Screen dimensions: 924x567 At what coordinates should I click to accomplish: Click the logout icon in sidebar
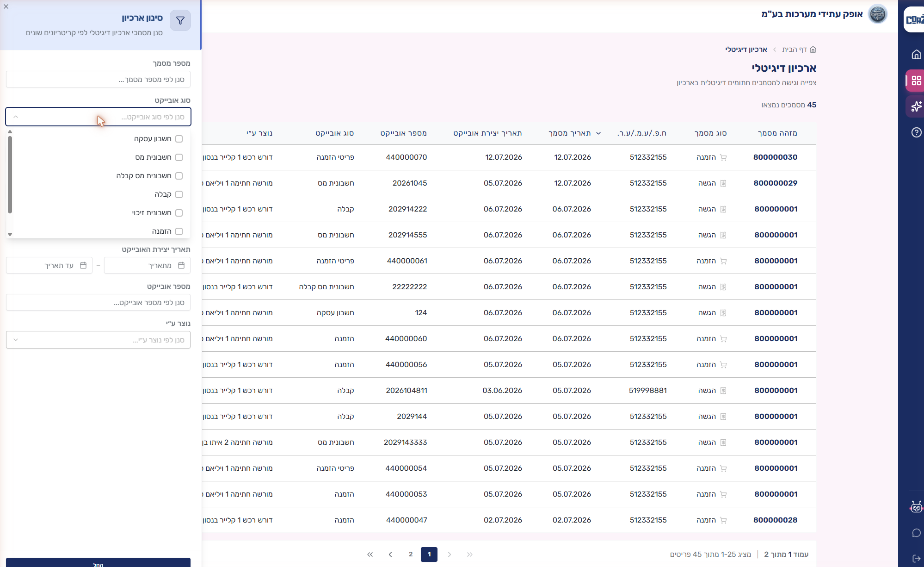[916, 559]
